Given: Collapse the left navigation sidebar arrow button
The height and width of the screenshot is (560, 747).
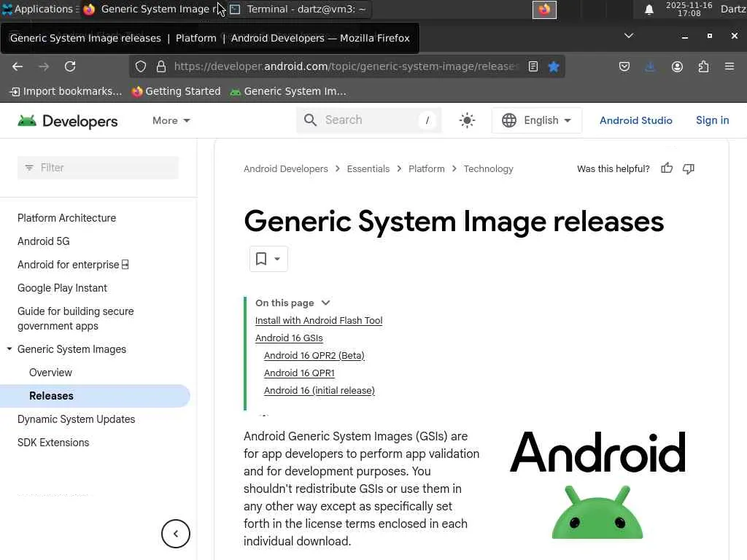Looking at the screenshot, I should 175,534.
